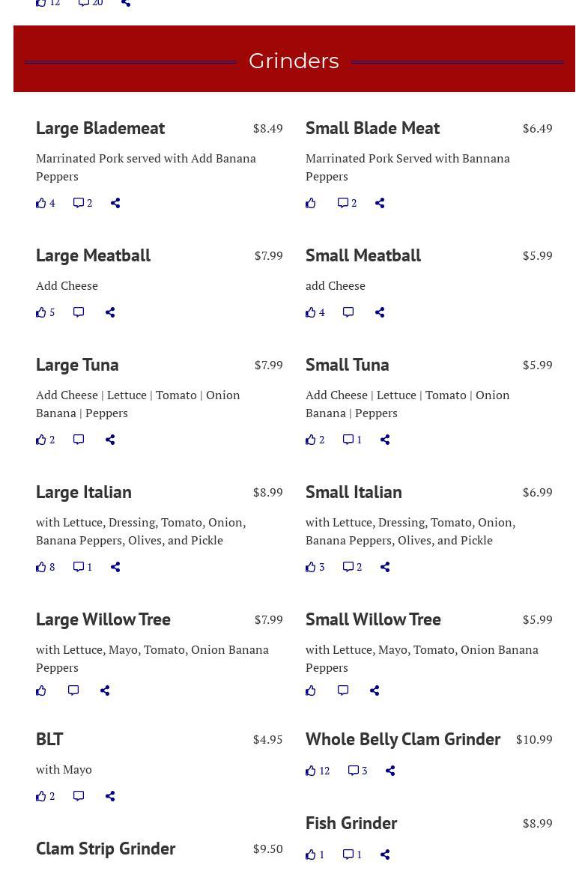The height and width of the screenshot is (871, 588).
Task: Like the Large Blademeat grinder
Action: (46, 203)
